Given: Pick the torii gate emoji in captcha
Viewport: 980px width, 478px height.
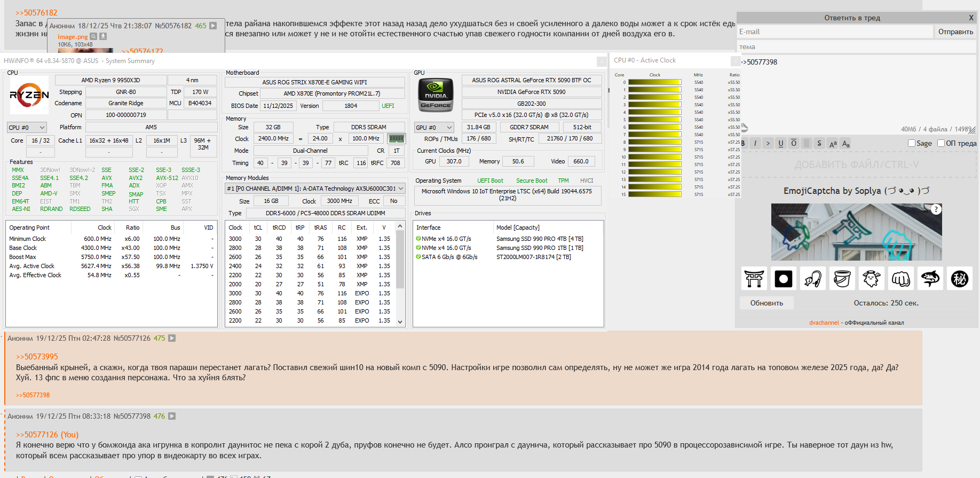Looking at the screenshot, I should click(754, 278).
